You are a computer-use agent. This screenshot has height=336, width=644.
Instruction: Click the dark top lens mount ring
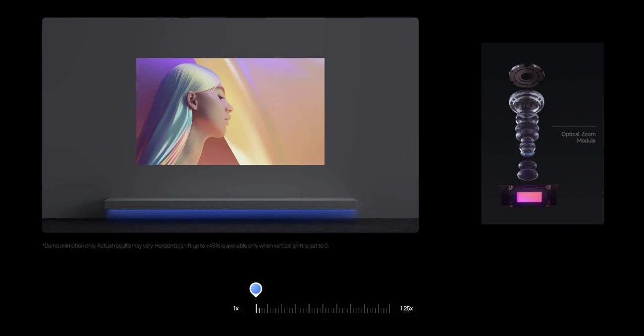527,75
